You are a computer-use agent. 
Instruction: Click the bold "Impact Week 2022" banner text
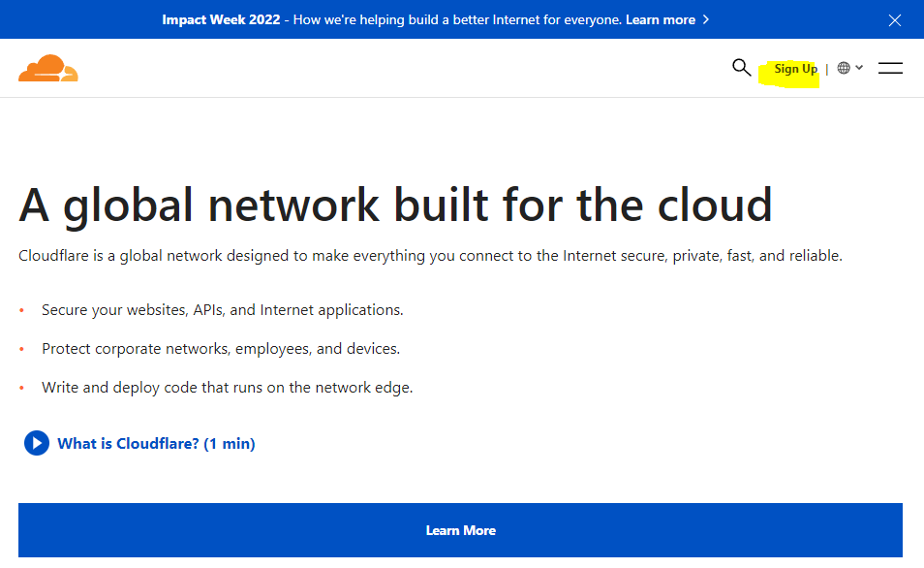pyautogui.click(x=220, y=19)
